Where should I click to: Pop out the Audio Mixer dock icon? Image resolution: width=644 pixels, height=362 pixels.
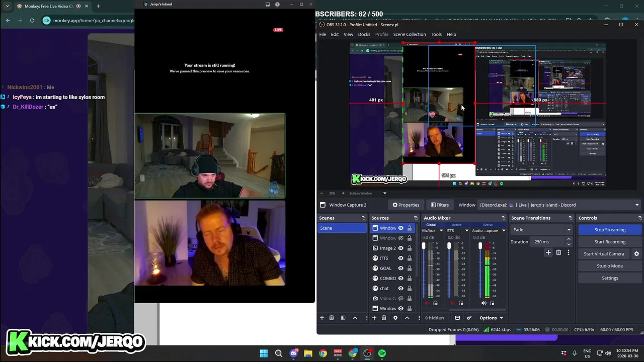point(503,218)
